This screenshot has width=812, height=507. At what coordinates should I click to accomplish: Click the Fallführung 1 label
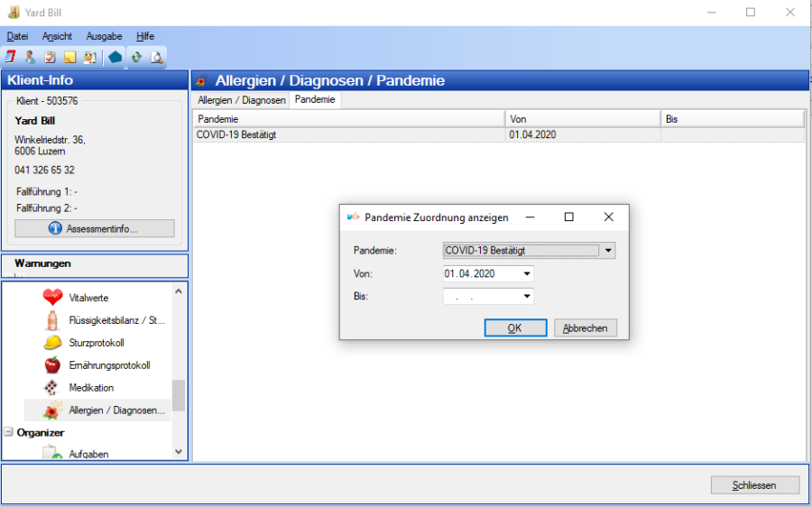(x=47, y=191)
